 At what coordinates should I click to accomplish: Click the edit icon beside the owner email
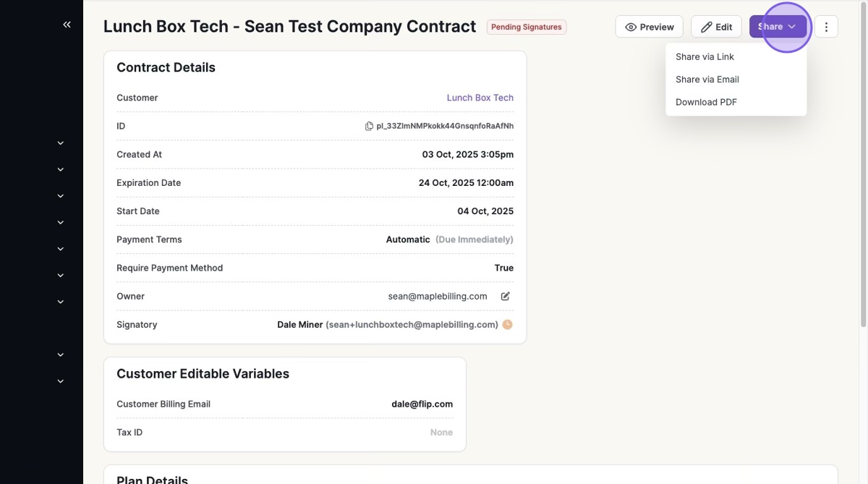[506, 296]
